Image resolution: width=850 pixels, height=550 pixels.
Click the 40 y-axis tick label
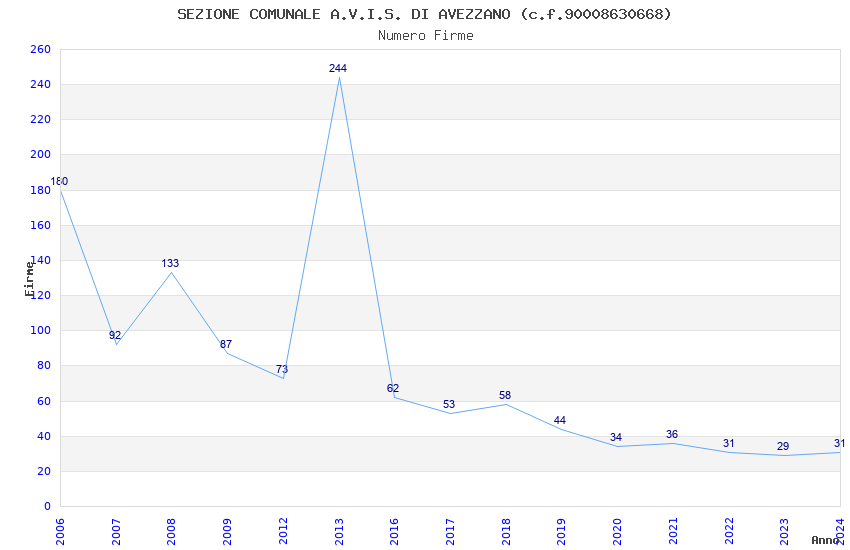pos(44,437)
